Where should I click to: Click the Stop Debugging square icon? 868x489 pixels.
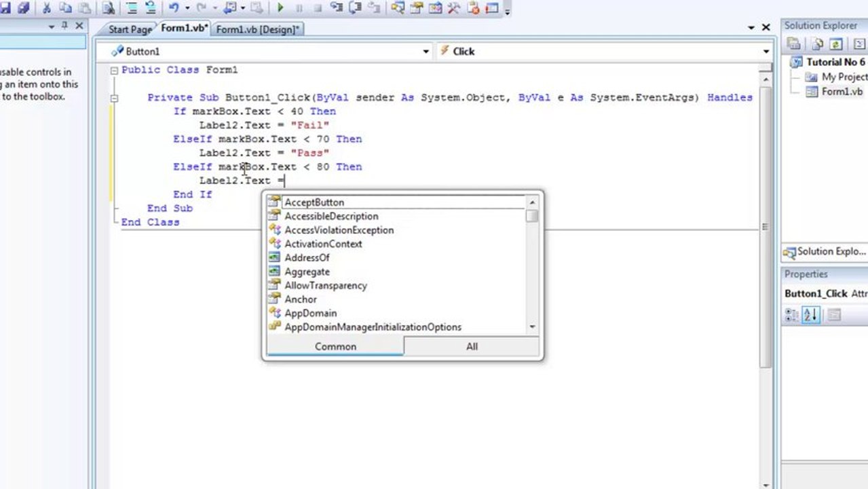pyautogui.click(x=318, y=8)
